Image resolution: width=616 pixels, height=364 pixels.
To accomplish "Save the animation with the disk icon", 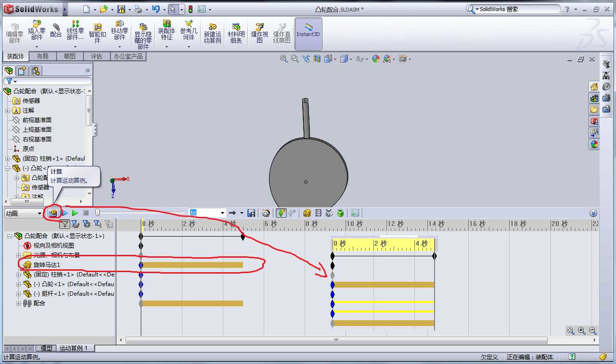I will 251,213.
